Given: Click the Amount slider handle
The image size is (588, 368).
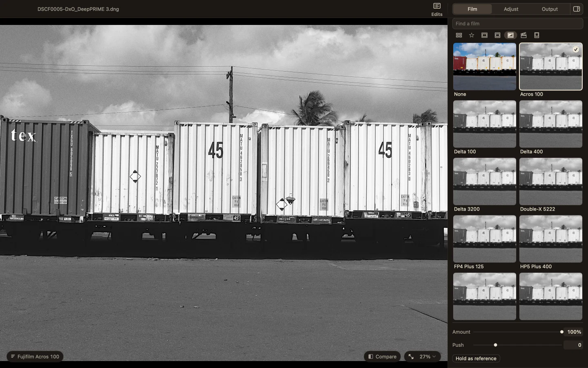Looking at the screenshot, I should [562, 332].
